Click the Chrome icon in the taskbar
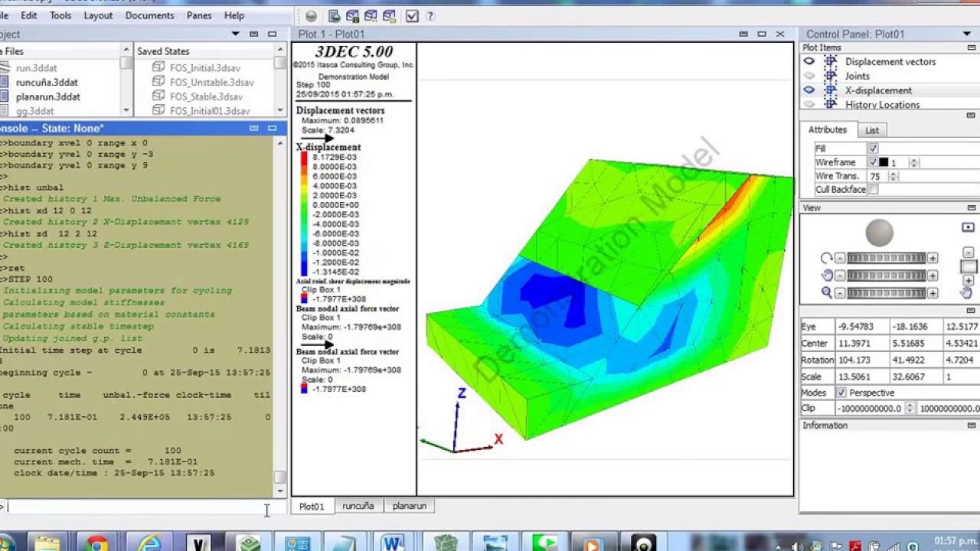Image resolution: width=980 pixels, height=551 pixels. [97, 543]
